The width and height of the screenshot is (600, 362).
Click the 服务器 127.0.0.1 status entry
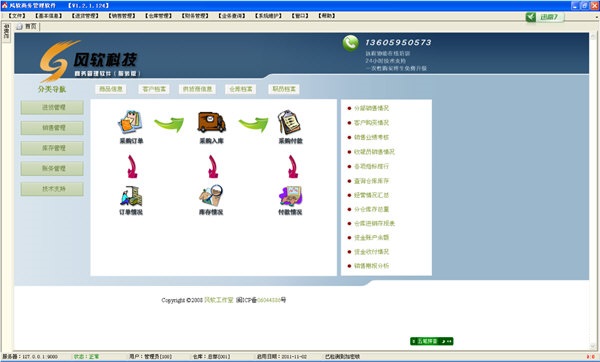[30, 357]
